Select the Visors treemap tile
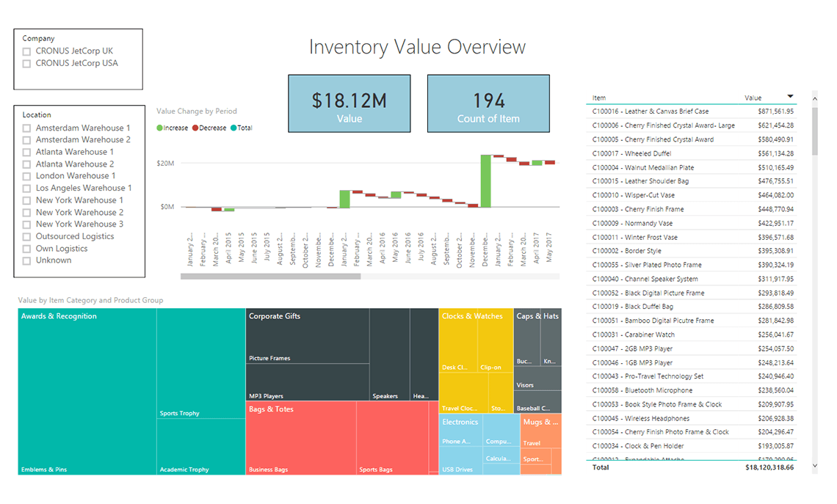837x504 pixels. (537, 379)
